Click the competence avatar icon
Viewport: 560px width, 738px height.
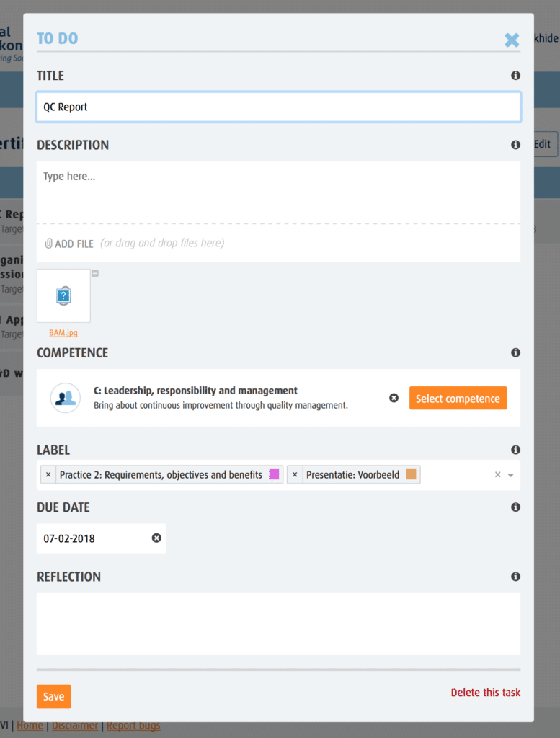pyautogui.click(x=65, y=397)
